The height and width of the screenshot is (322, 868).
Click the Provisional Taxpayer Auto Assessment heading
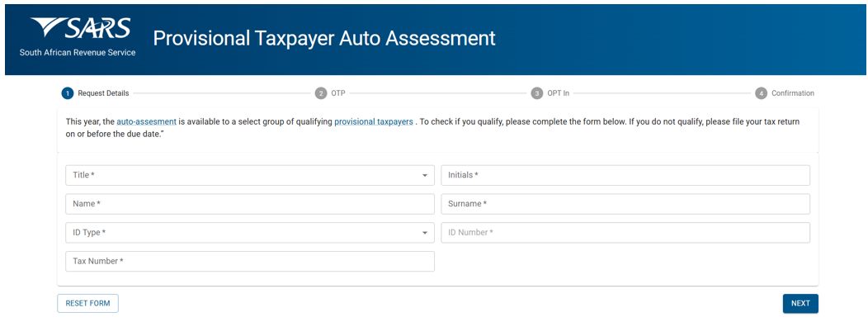pos(324,38)
